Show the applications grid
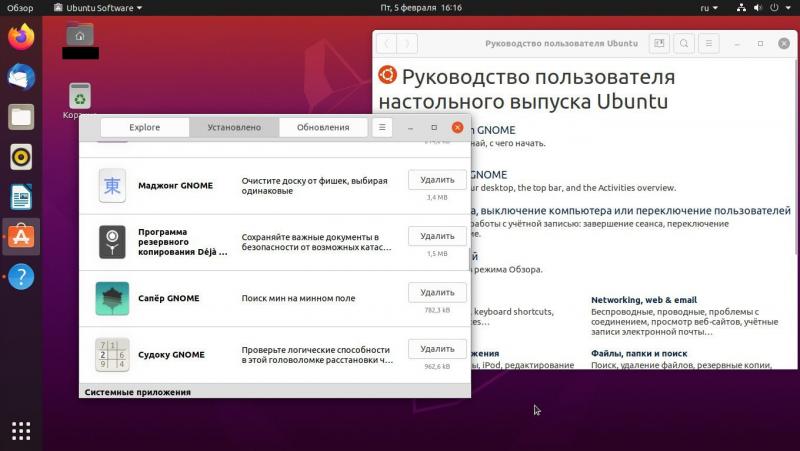Viewport: 800px width, 451px height. tap(21, 431)
